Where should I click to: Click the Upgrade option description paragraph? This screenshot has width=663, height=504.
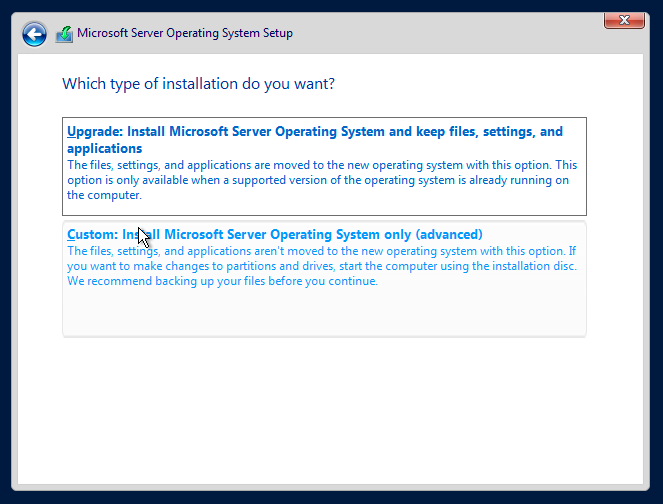click(322, 180)
